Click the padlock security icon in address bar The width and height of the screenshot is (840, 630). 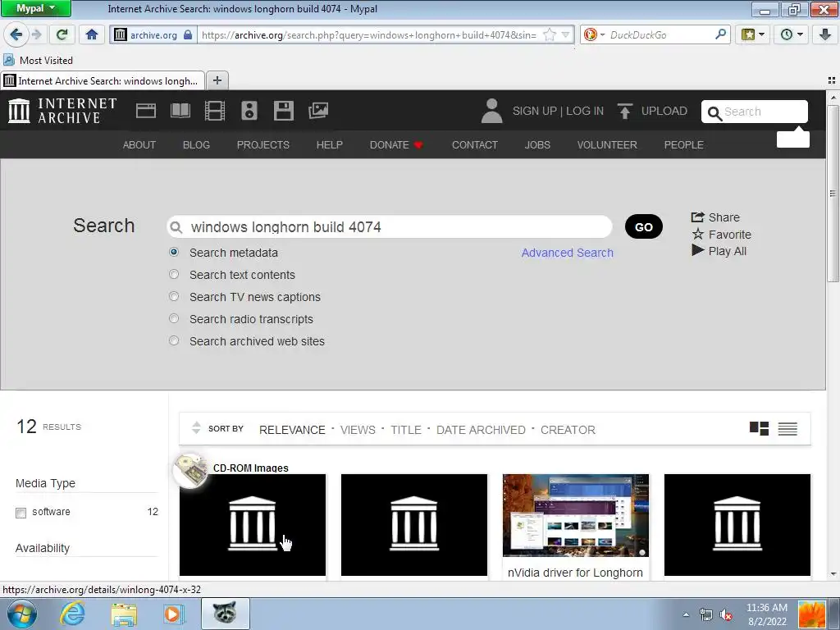(x=188, y=34)
